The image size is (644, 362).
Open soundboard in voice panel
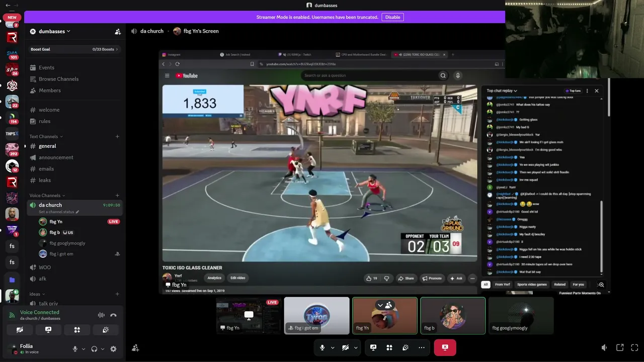click(x=106, y=330)
